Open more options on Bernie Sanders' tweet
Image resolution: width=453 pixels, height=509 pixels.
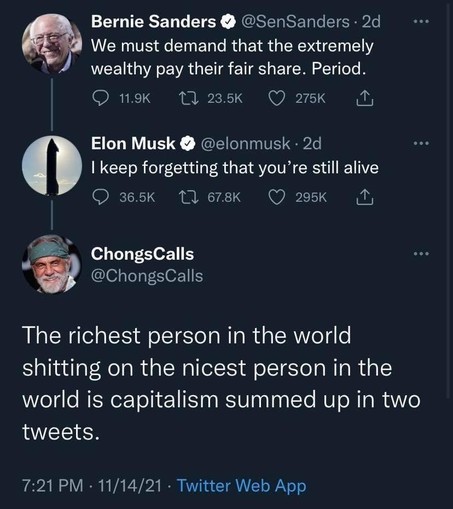[421, 21]
